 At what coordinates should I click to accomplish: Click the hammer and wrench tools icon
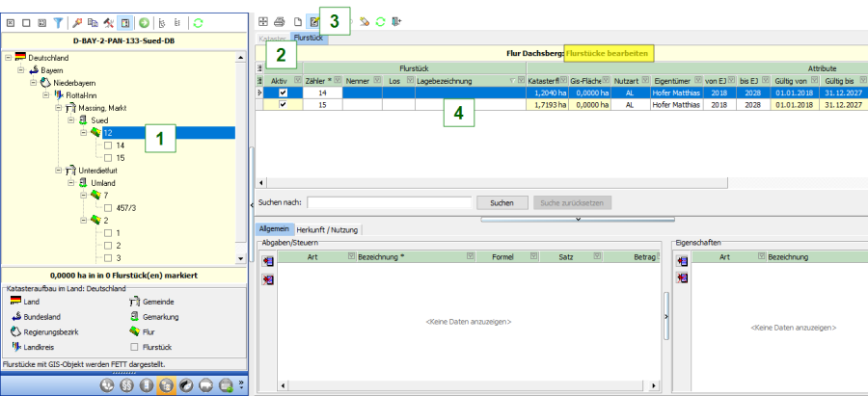(x=109, y=21)
